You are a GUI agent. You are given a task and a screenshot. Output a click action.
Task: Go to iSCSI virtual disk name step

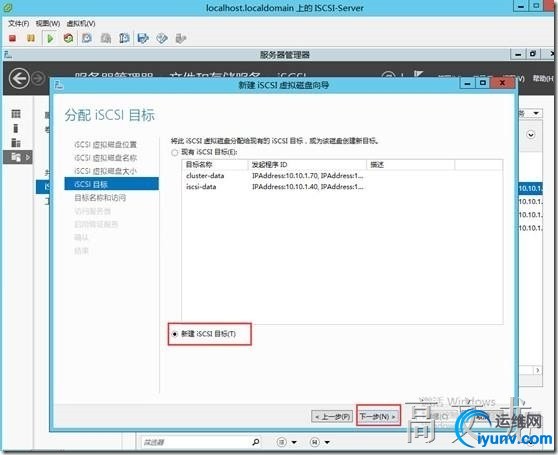click(x=105, y=158)
